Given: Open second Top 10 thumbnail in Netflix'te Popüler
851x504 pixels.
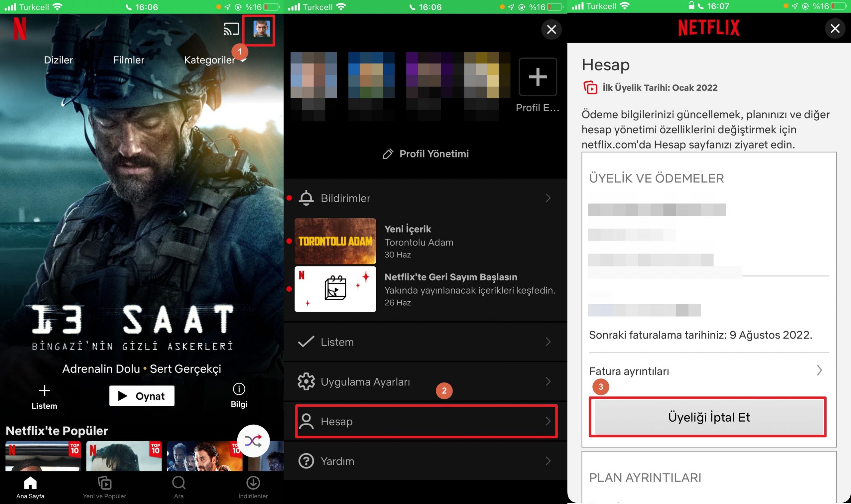Looking at the screenshot, I should coord(124,456).
